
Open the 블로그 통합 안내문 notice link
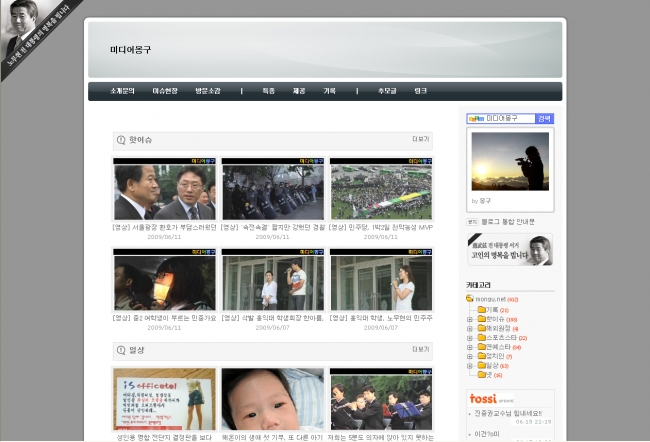[508, 222]
